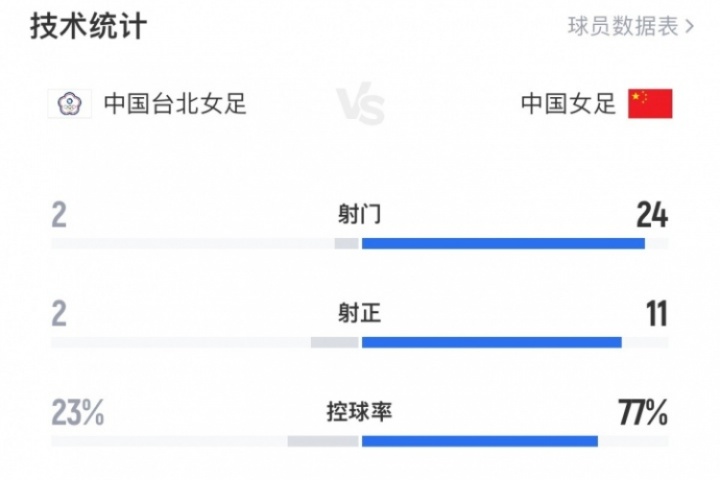Select the 中国女足 team name
The height and width of the screenshot is (480, 720).
pyautogui.click(x=568, y=104)
